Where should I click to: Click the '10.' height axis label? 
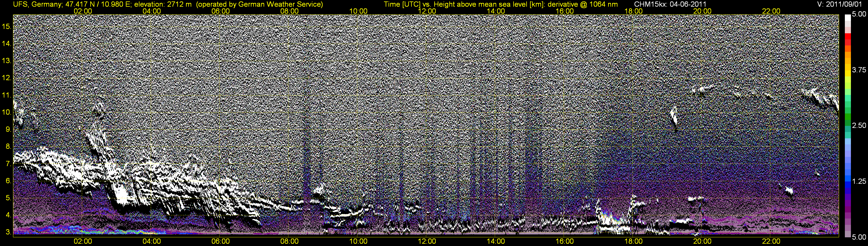(7, 112)
